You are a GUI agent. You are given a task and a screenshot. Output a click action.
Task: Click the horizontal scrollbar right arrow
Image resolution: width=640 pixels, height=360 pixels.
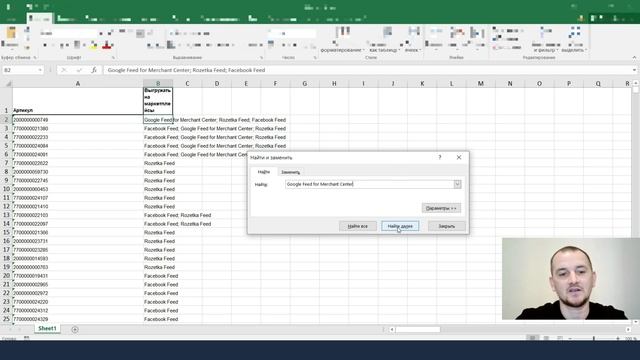click(628, 329)
